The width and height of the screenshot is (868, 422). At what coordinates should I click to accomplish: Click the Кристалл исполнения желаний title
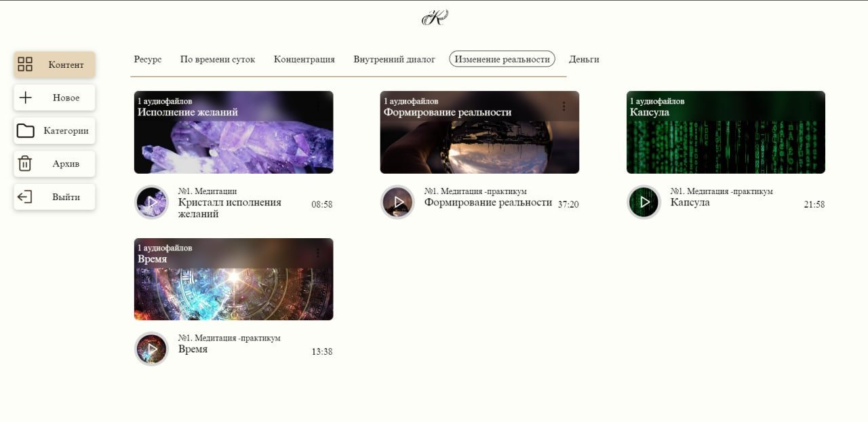point(230,208)
